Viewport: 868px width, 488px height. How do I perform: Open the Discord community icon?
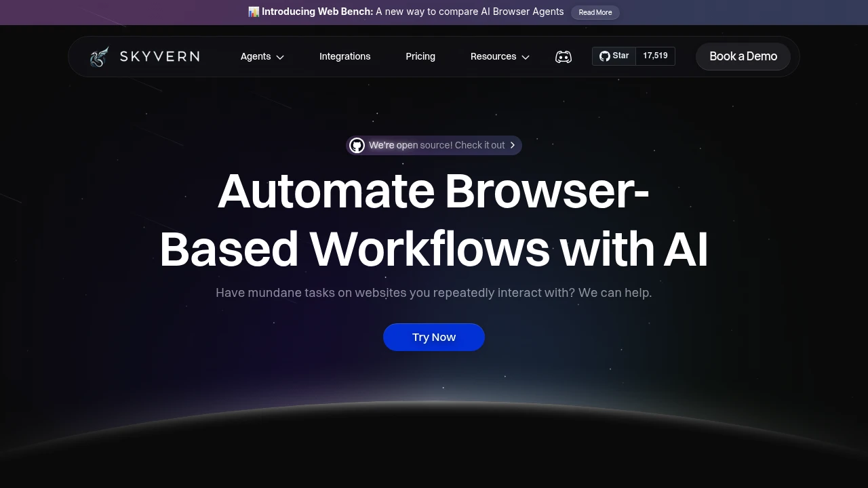pyautogui.click(x=564, y=57)
